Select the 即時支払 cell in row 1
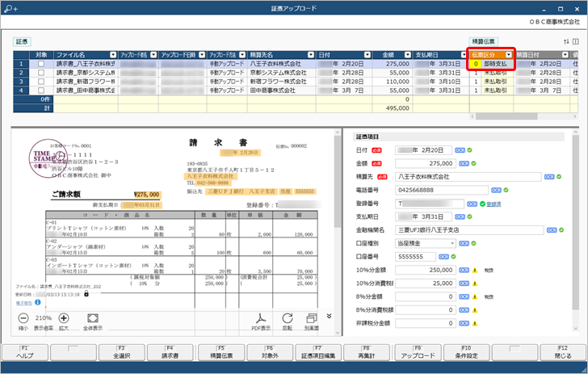Viewport: 588px width, 374px height. [495, 64]
